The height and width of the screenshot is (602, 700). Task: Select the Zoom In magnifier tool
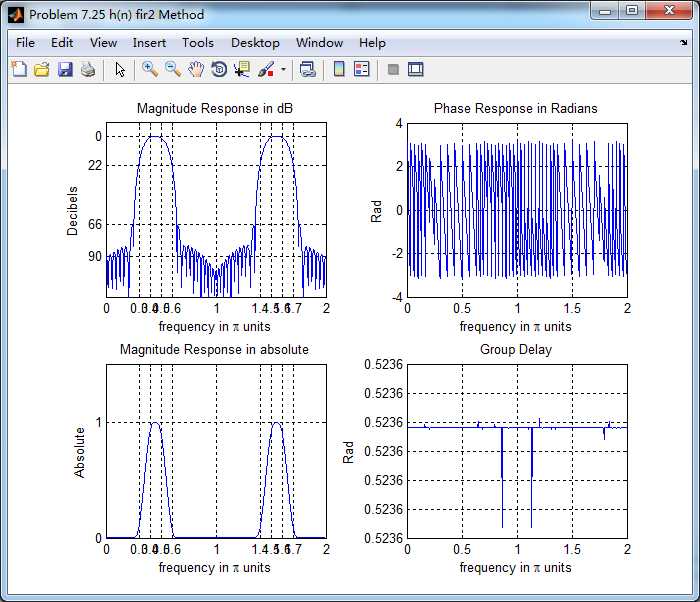(x=150, y=69)
